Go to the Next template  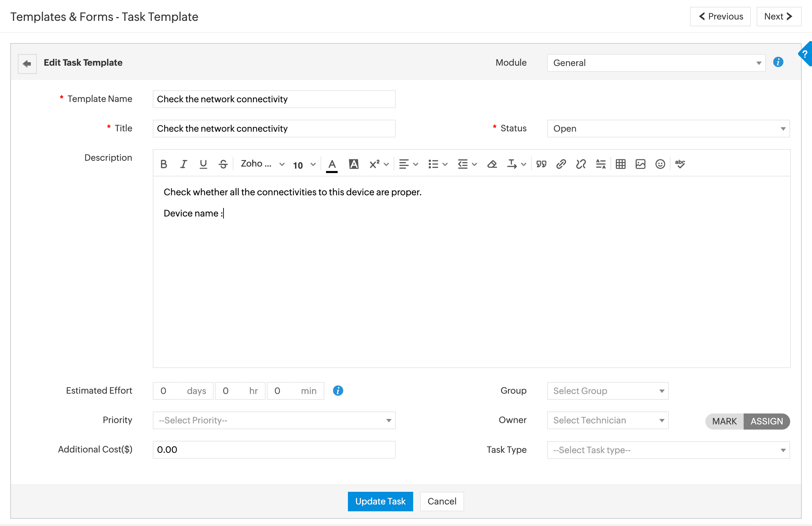pos(779,16)
